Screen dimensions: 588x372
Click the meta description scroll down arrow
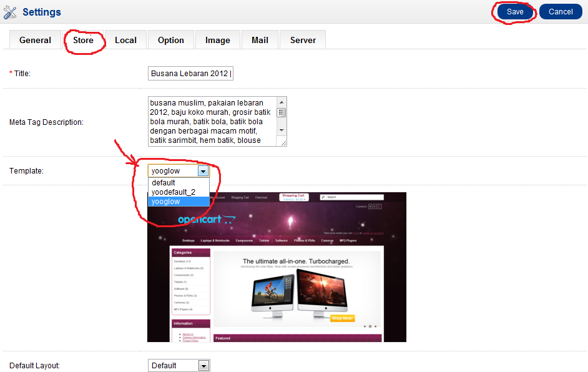282,130
